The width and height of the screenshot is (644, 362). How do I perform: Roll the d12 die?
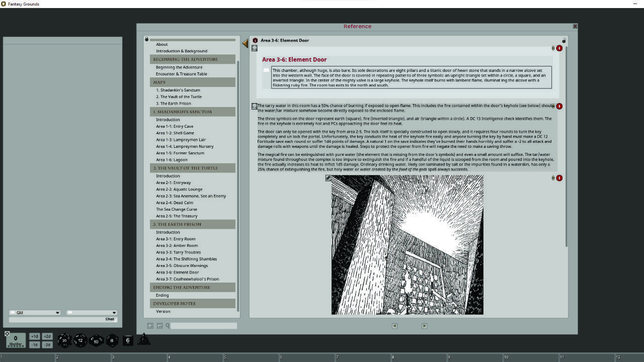80,340
